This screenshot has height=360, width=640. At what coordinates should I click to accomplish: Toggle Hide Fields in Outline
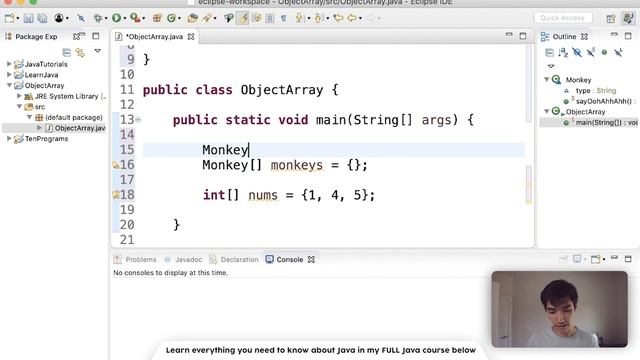[x=577, y=53]
